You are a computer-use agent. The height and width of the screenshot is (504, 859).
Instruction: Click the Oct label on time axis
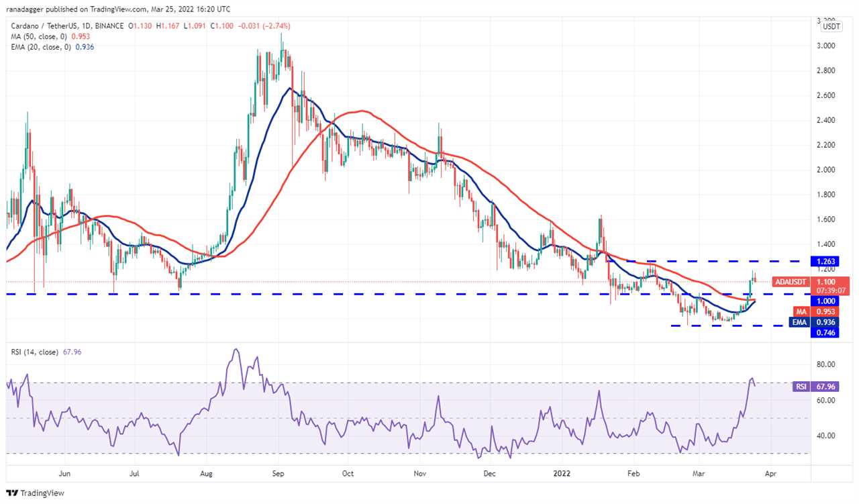pyautogui.click(x=347, y=473)
